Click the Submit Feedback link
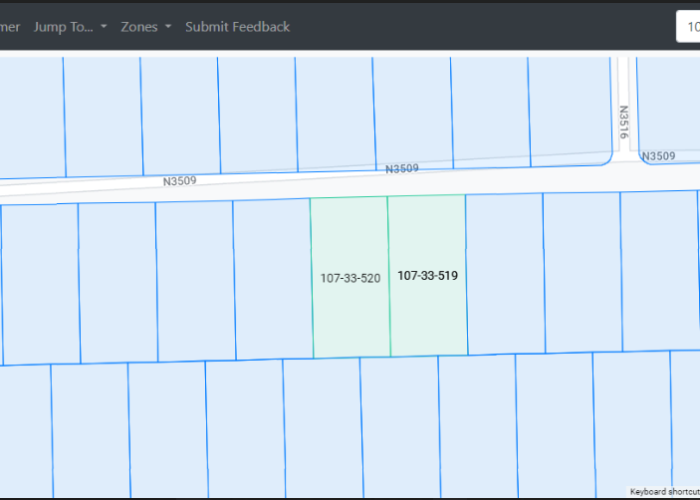The image size is (700, 500). [x=237, y=27]
